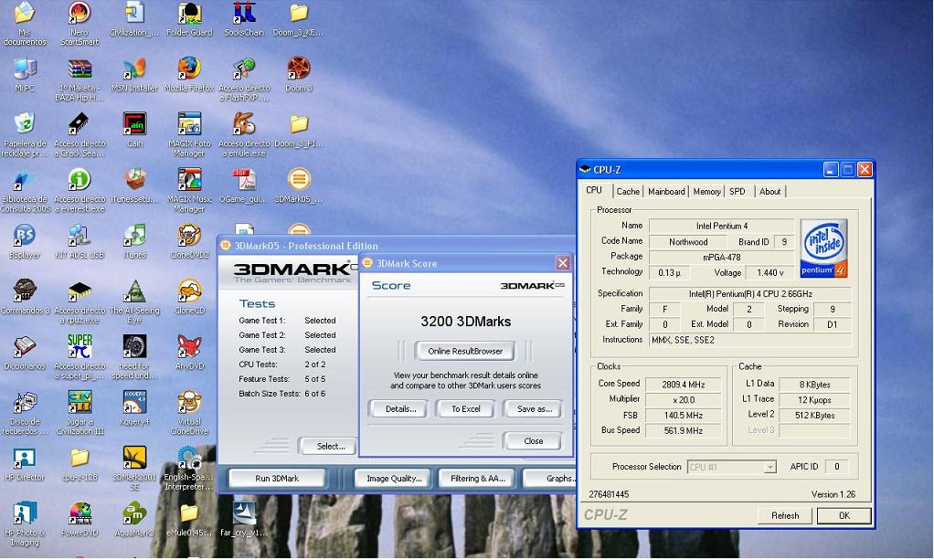Viewport: 934px width, 560px height.
Task: Open the Commandos 3 desktop icon
Action: coord(25,291)
